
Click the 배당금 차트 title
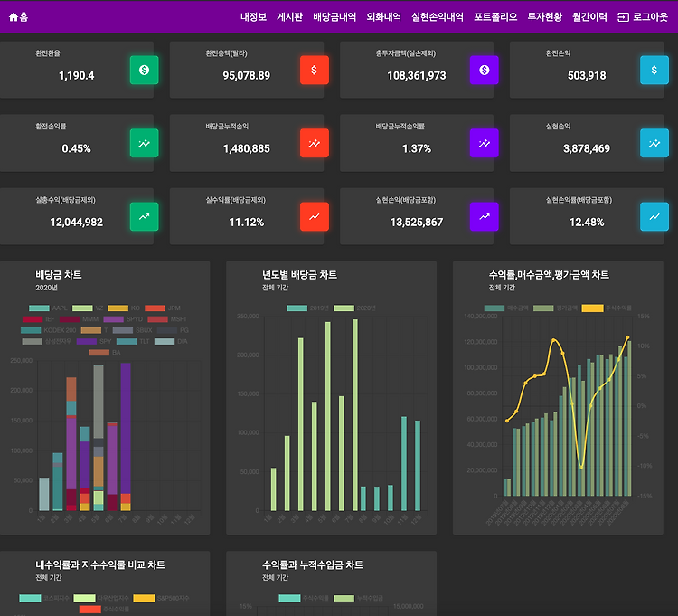pyautogui.click(x=59, y=275)
